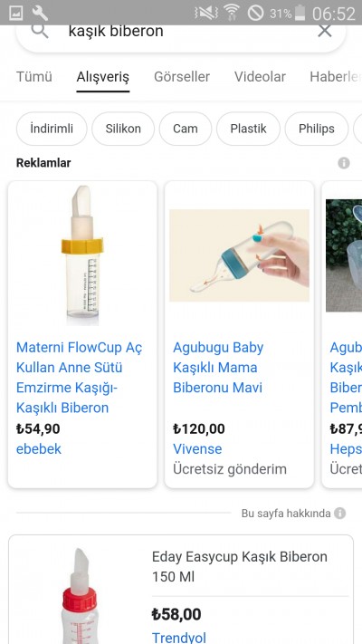This screenshot has height=644, width=362.
Task: Clear the search with X icon
Action: 325,31
